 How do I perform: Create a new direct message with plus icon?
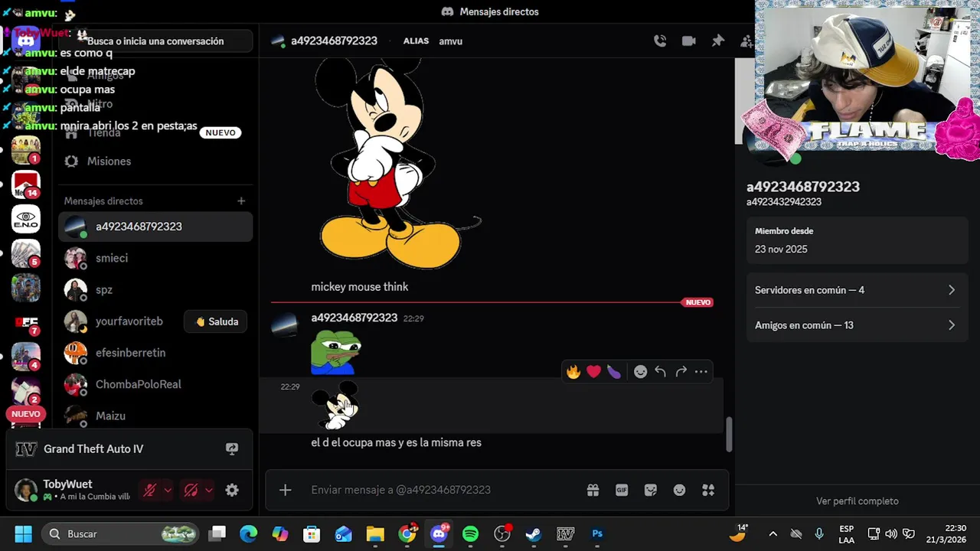click(241, 201)
